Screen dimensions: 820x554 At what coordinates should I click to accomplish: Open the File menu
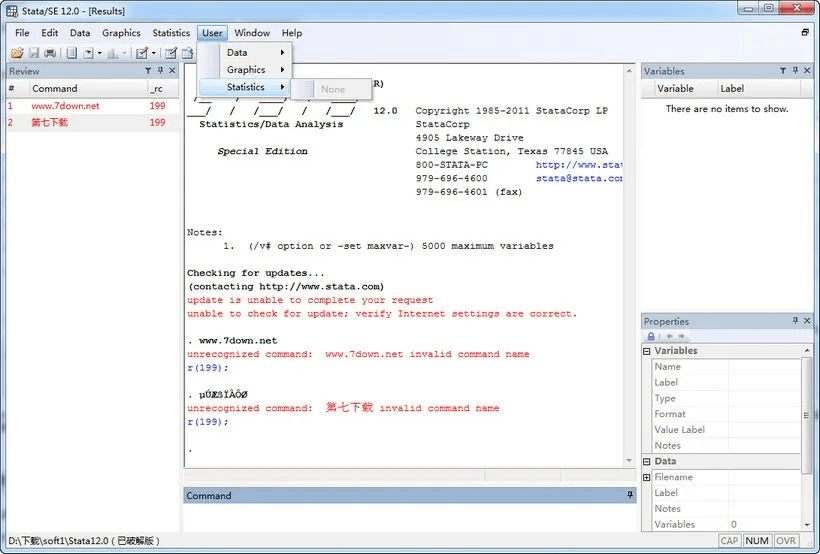pyautogui.click(x=22, y=33)
